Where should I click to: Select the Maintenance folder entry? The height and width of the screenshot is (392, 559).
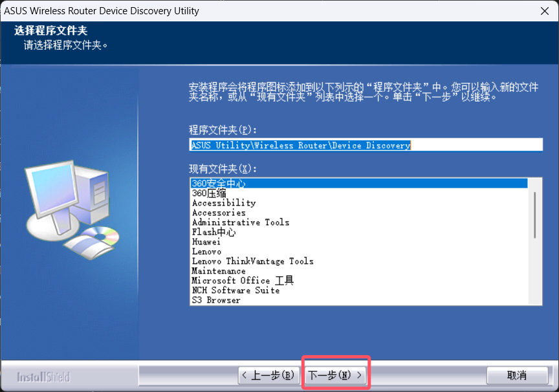pyautogui.click(x=219, y=271)
